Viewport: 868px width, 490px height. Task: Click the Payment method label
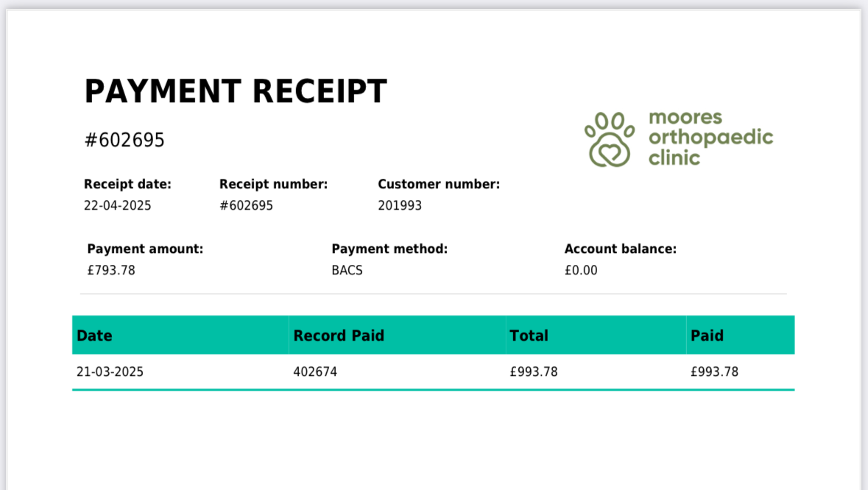(x=389, y=249)
